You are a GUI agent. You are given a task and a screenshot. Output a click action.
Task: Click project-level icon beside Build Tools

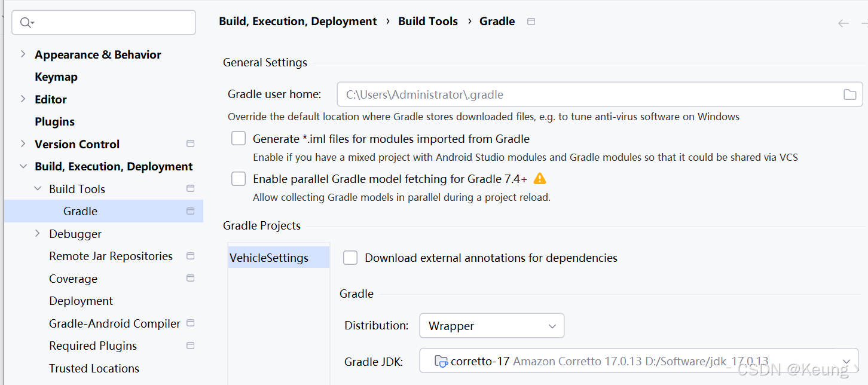click(x=191, y=189)
